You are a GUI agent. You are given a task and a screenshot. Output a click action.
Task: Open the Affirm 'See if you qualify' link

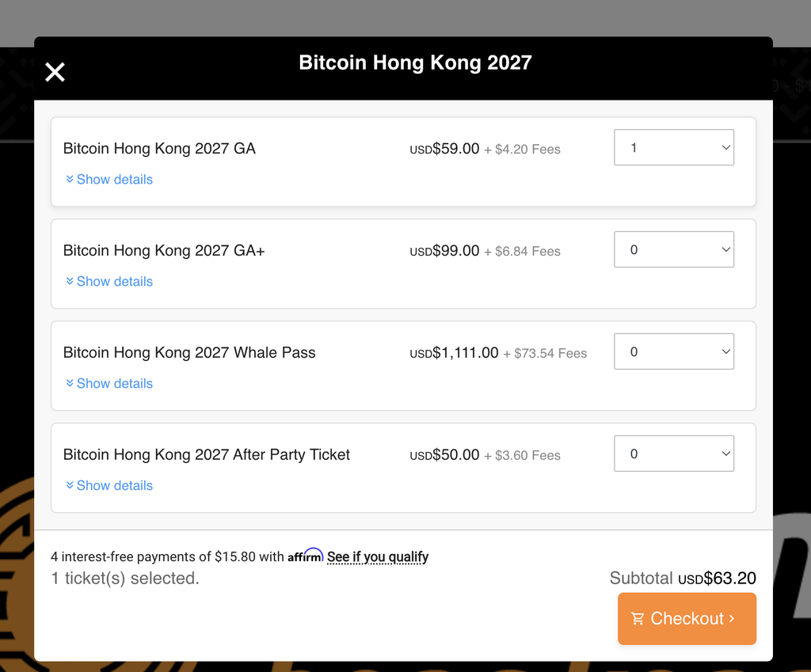point(378,556)
